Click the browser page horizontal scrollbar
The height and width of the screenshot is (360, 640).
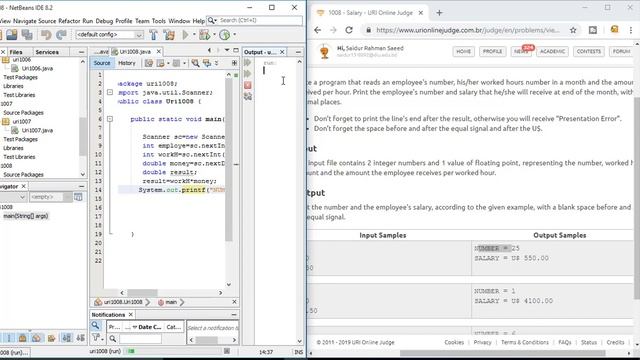502,353
